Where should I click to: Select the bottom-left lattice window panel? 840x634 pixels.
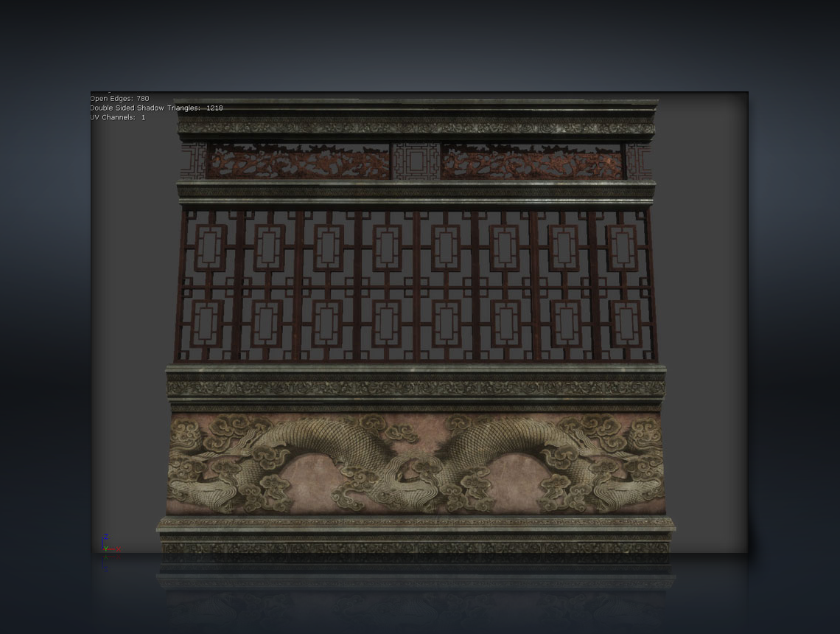pos(208,323)
